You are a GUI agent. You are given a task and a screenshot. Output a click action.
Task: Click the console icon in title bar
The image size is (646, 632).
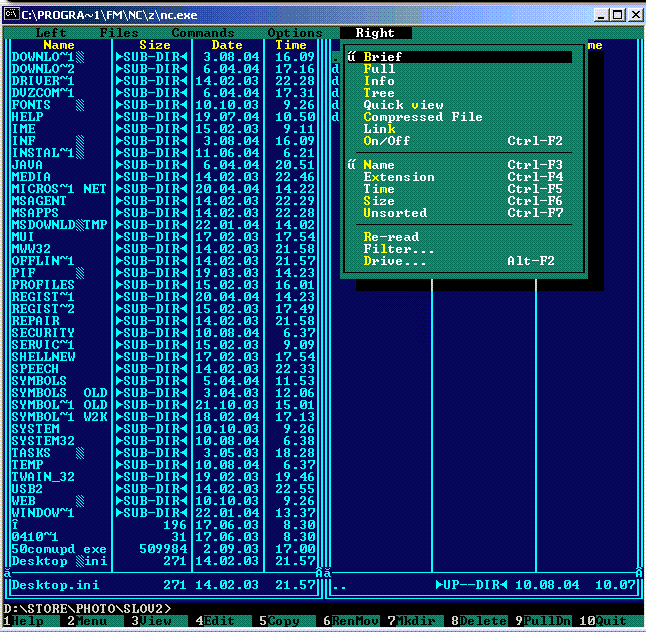pyautogui.click(x=11, y=15)
